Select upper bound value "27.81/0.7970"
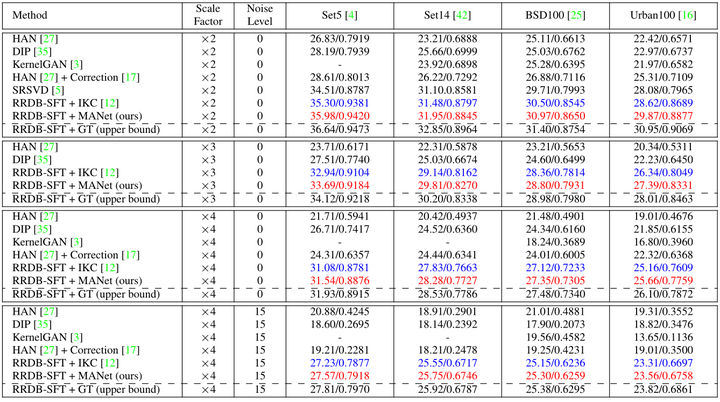720x402 pixels. (x=340, y=389)
